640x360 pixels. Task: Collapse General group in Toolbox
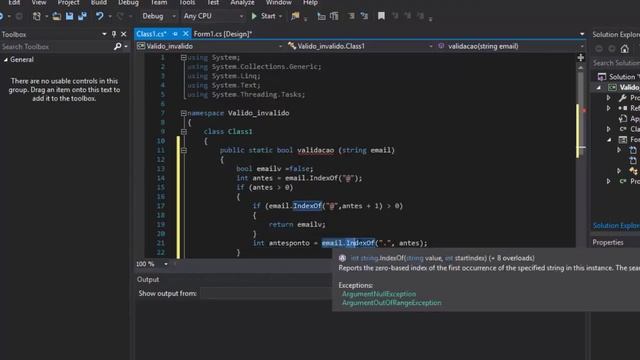[x=6, y=60]
